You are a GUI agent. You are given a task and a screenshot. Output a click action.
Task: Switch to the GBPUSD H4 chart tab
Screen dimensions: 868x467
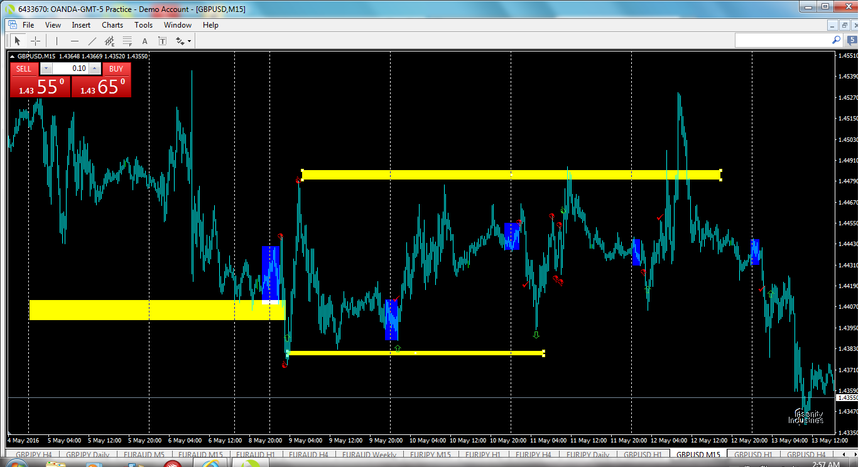coord(806,455)
